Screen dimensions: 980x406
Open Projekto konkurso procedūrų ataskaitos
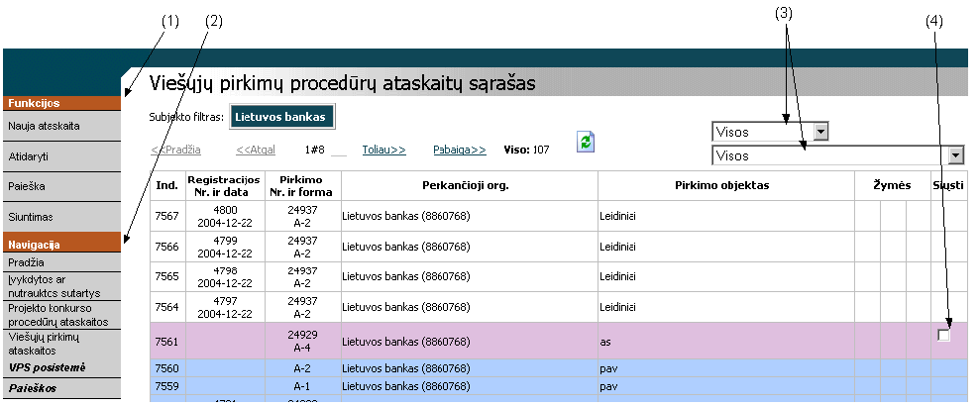(61, 316)
